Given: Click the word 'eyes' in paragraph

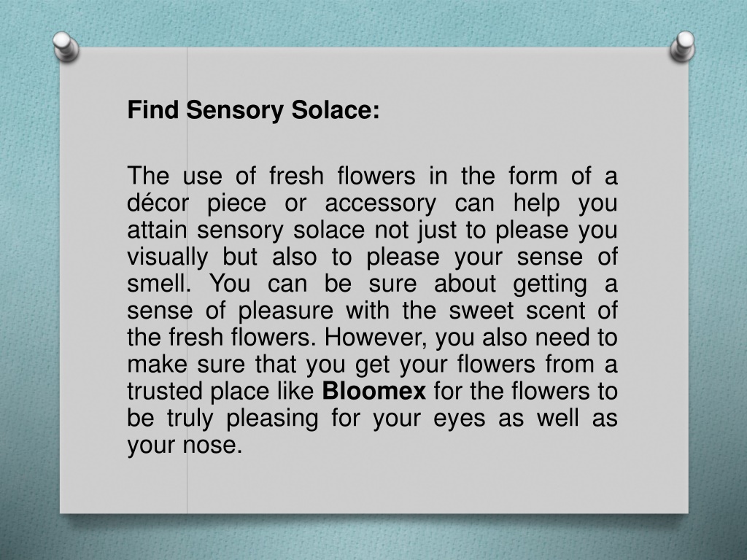Looking at the screenshot, I should coord(460,419).
